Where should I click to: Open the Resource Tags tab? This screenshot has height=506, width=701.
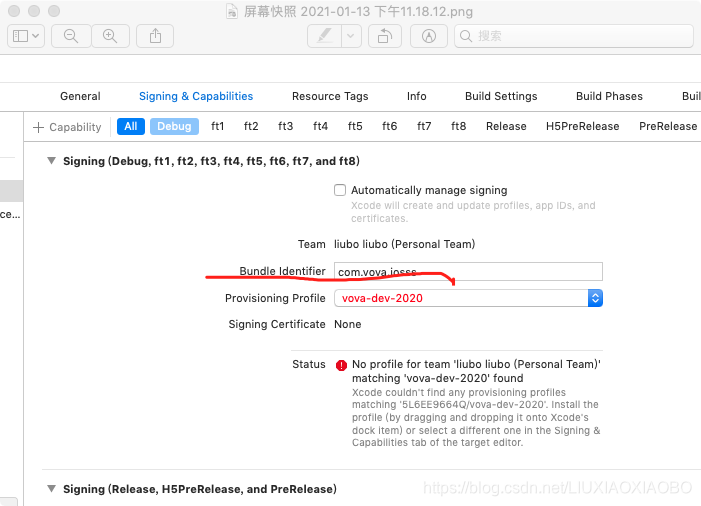(330, 96)
